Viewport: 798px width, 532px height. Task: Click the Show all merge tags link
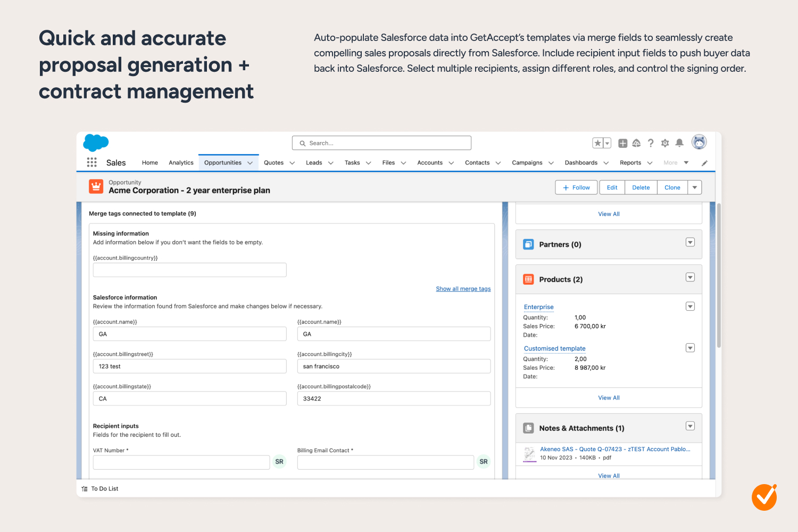[463, 289]
